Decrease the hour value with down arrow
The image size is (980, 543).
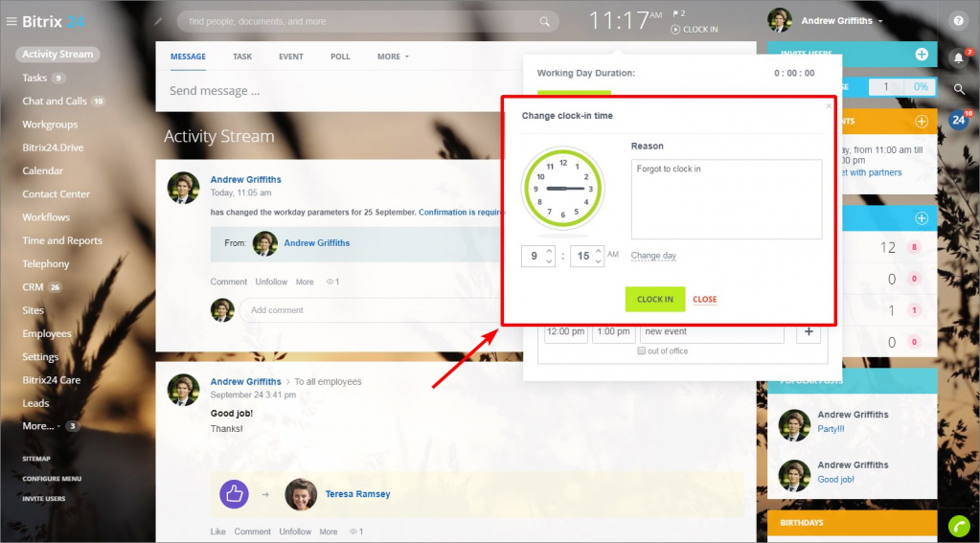[549, 261]
